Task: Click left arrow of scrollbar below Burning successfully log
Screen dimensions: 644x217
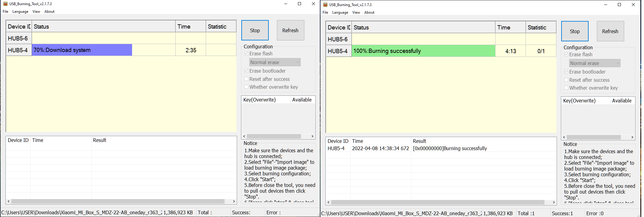Action: (x=328, y=202)
